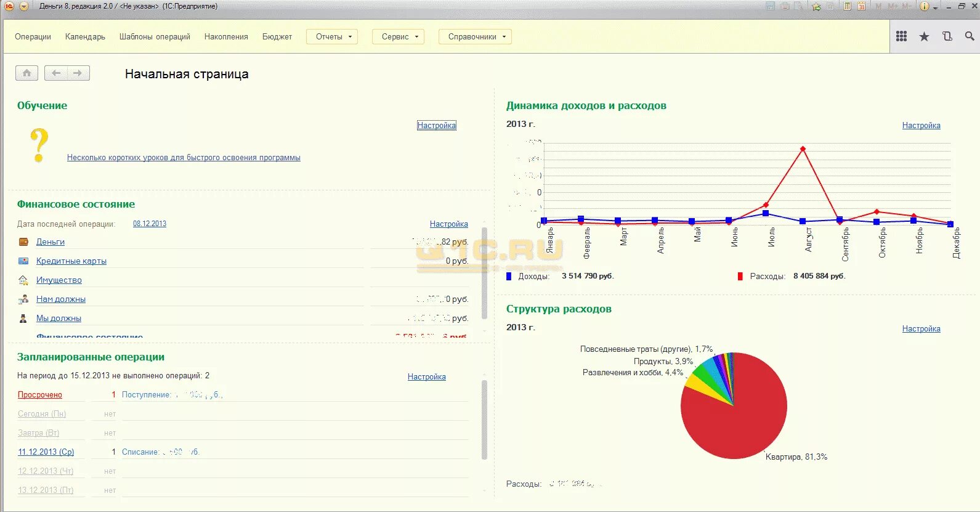Open the functions menu grid icon
Image resolution: width=980 pixels, height=512 pixels.
coord(901,36)
